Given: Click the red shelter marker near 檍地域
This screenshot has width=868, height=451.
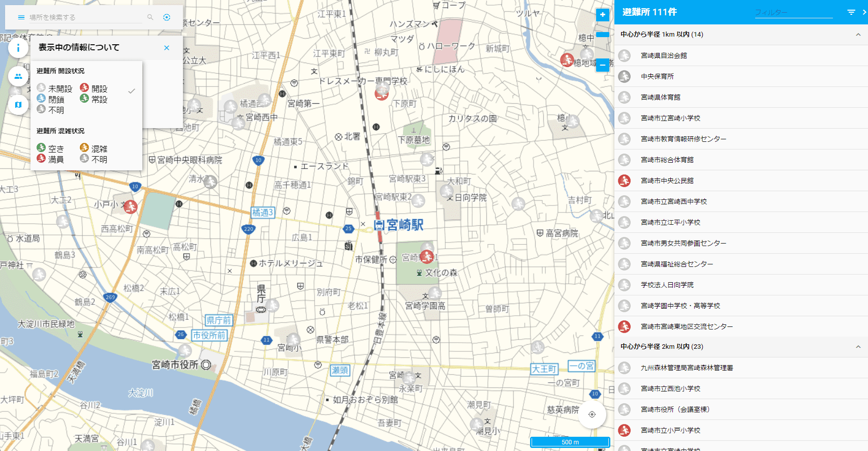Looking at the screenshot, I should click(x=567, y=59).
